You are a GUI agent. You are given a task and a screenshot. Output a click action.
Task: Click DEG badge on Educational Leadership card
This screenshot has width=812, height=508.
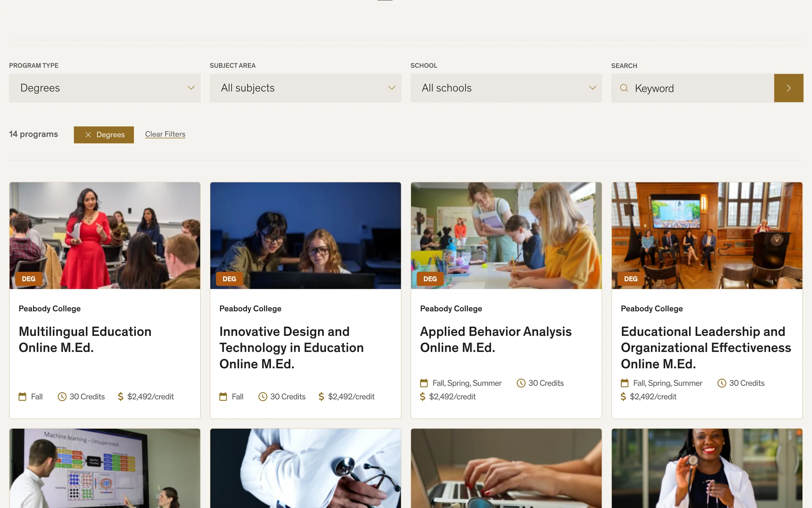point(630,279)
